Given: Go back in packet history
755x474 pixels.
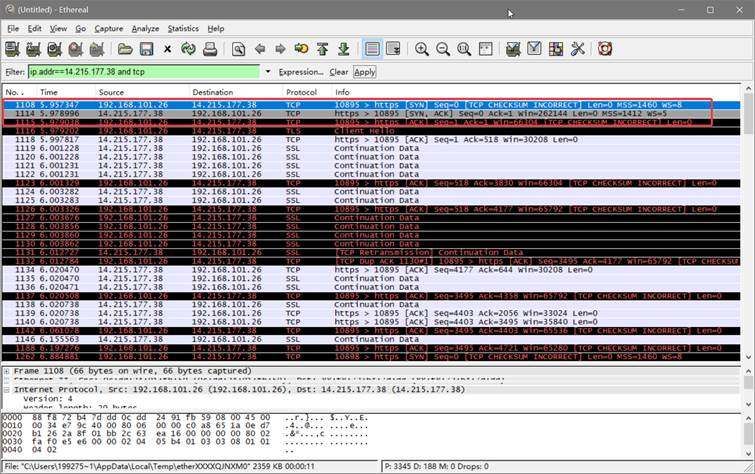Looking at the screenshot, I should 260,49.
